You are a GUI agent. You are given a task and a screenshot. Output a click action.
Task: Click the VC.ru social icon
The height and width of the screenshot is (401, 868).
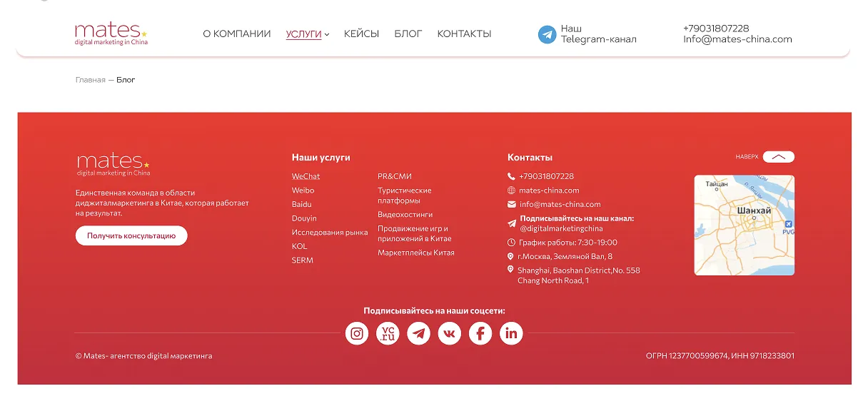(x=388, y=333)
